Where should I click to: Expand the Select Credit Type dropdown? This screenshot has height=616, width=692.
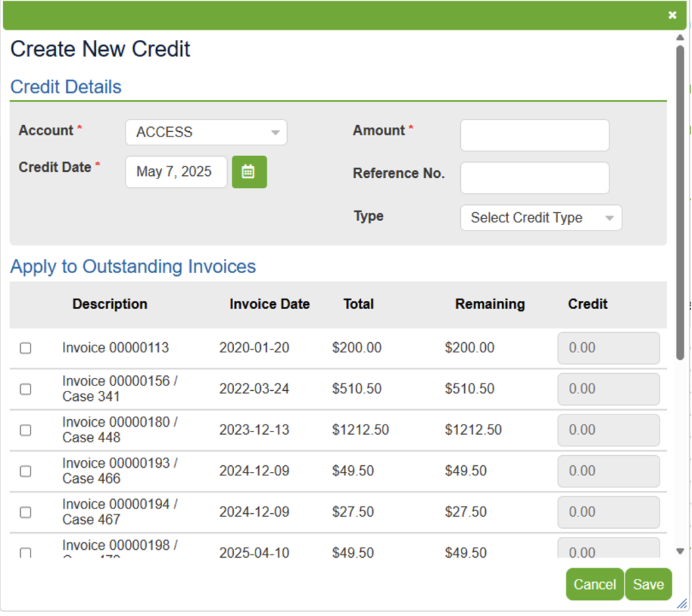[x=541, y=218]
